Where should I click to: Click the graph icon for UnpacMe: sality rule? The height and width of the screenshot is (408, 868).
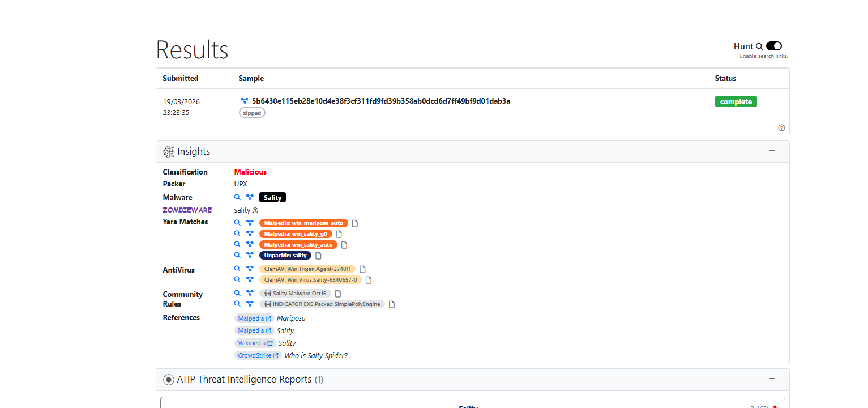250,256
